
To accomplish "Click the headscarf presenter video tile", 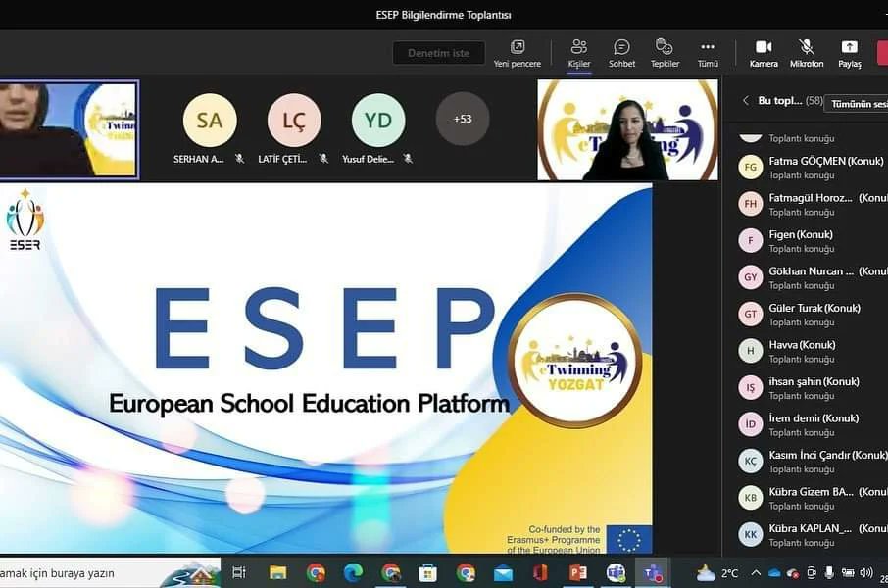I will tap(69, 129).
